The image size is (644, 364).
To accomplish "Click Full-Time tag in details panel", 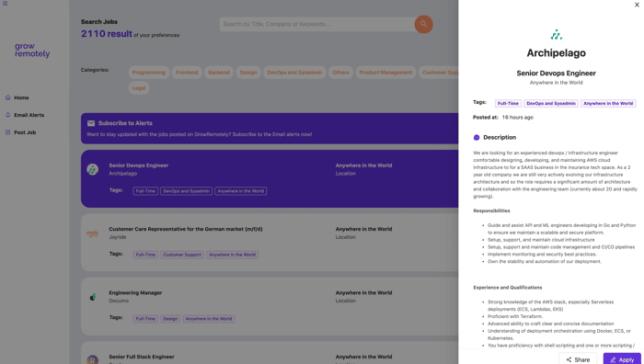I will point(508,104).
